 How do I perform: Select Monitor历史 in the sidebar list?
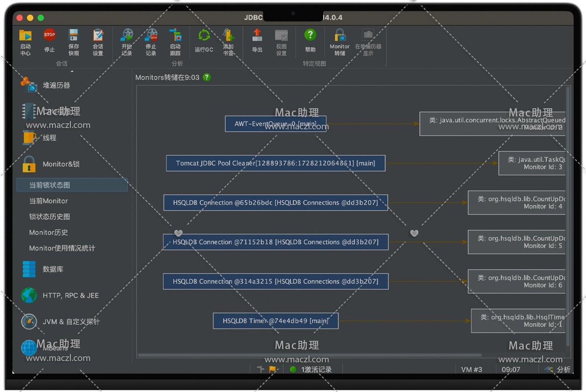coord(48,233)
